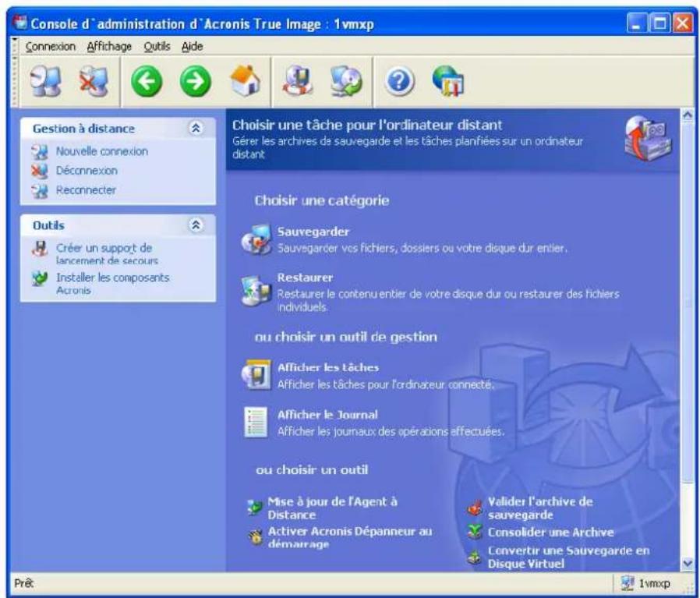700x598 pixels.
Task: Open the Sauvegarder category link
Action: coord(313,232)
